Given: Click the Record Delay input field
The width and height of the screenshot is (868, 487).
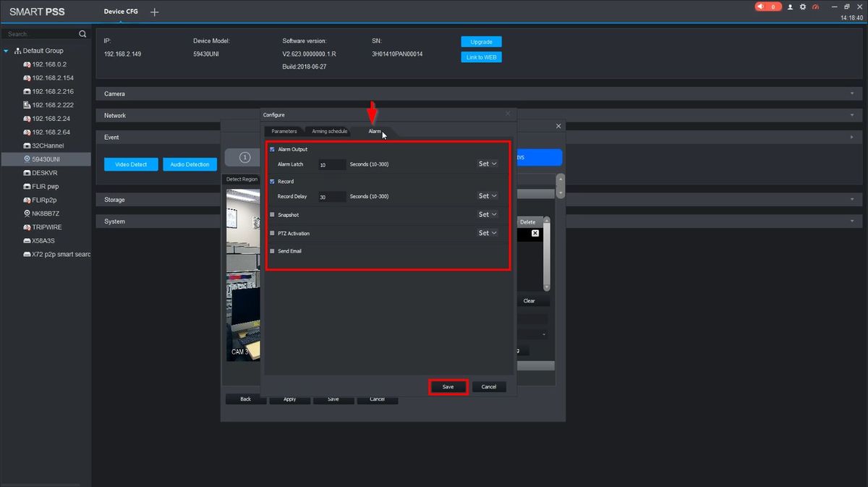Looking at the screenshot, I should (x=332, y=197).
